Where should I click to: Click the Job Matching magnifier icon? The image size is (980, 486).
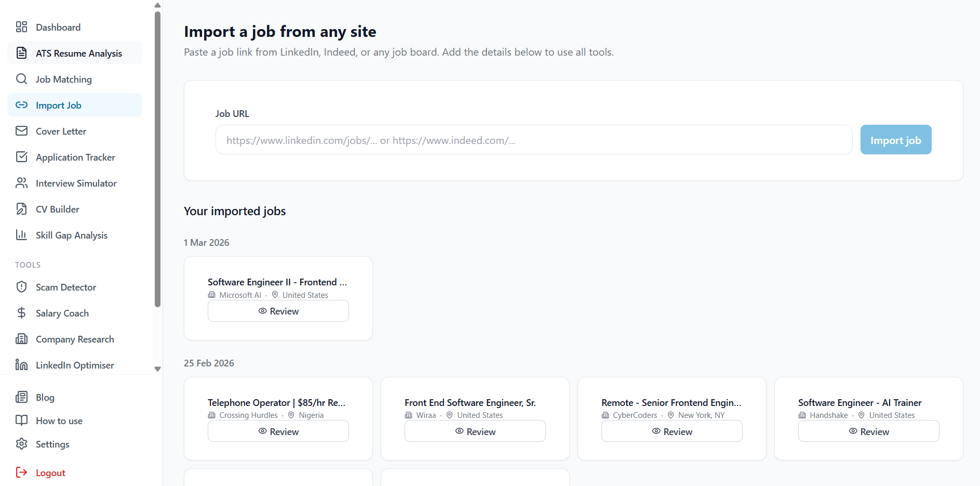coord(21,79)
